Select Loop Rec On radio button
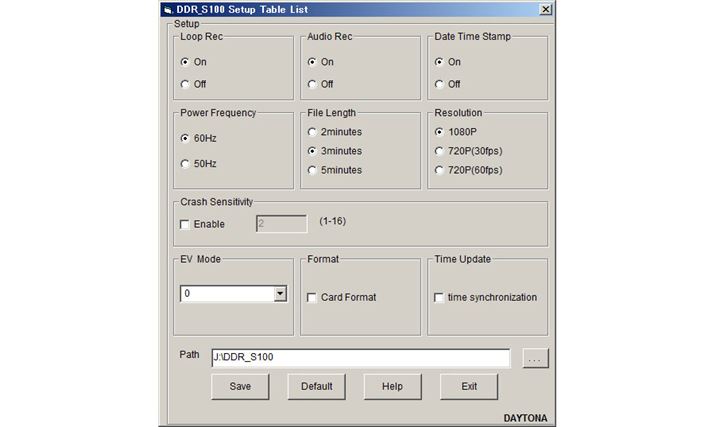The height and width of the screenshot is (427, 715). coord(185,62)
